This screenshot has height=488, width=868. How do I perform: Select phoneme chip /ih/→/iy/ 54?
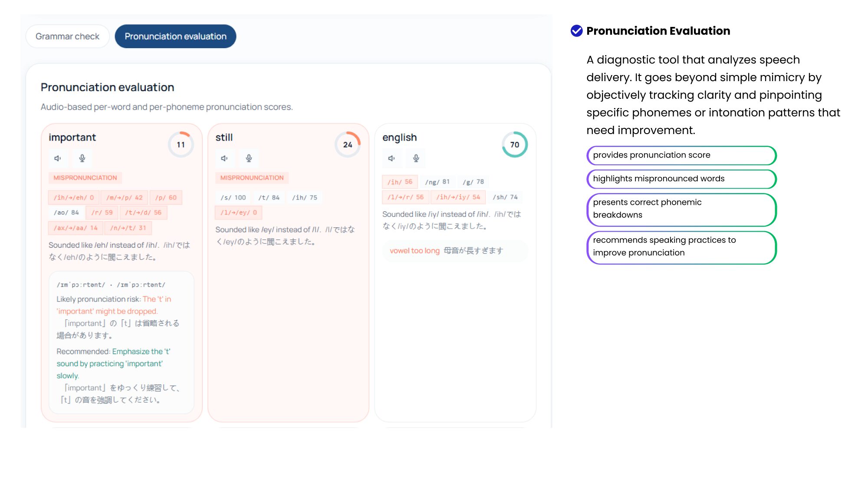[x=458, y=197]
